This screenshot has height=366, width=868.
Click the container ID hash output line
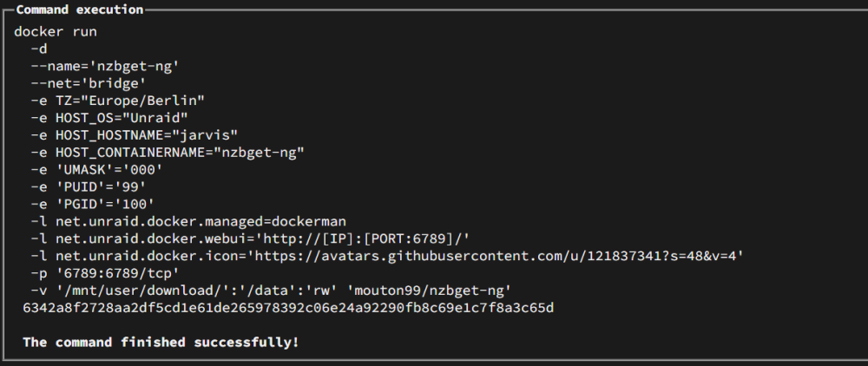[x=288, y=307]
